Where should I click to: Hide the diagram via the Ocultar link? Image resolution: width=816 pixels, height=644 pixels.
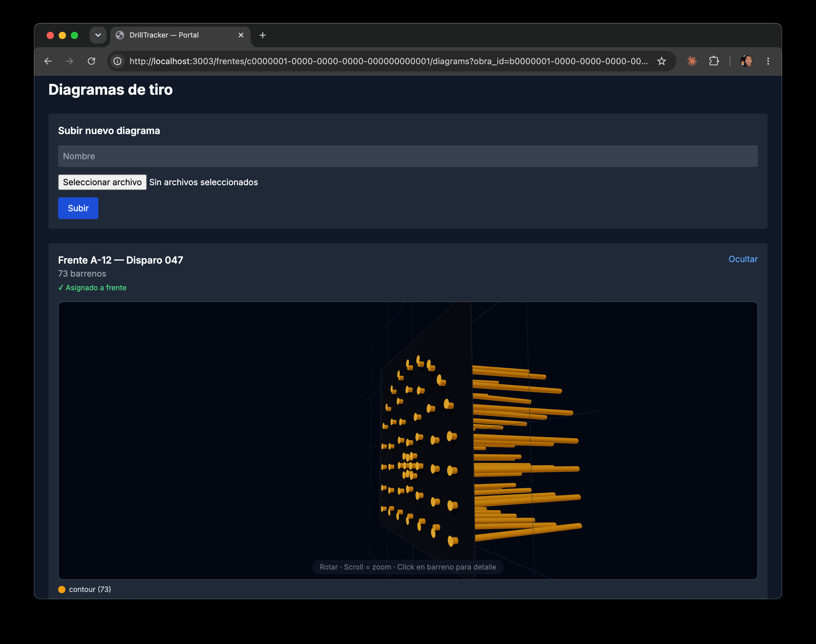[x=743, y=259]
